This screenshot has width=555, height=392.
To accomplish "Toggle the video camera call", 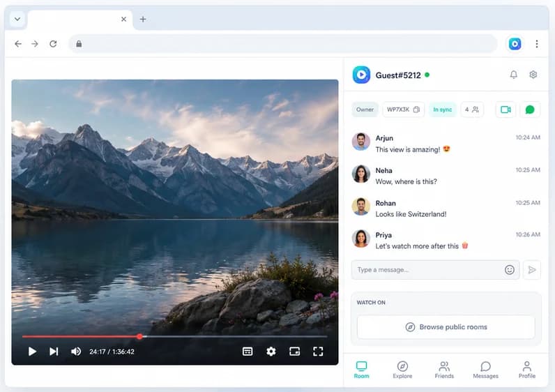I will 505,110.
